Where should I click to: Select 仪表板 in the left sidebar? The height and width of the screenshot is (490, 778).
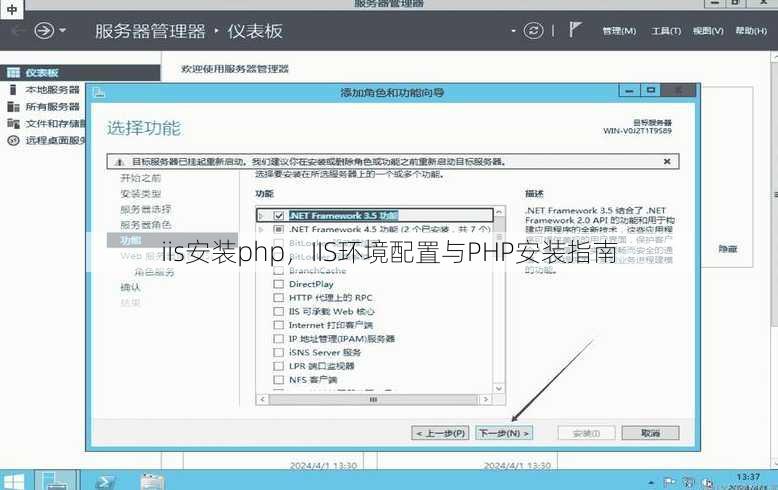coord(80,73)
